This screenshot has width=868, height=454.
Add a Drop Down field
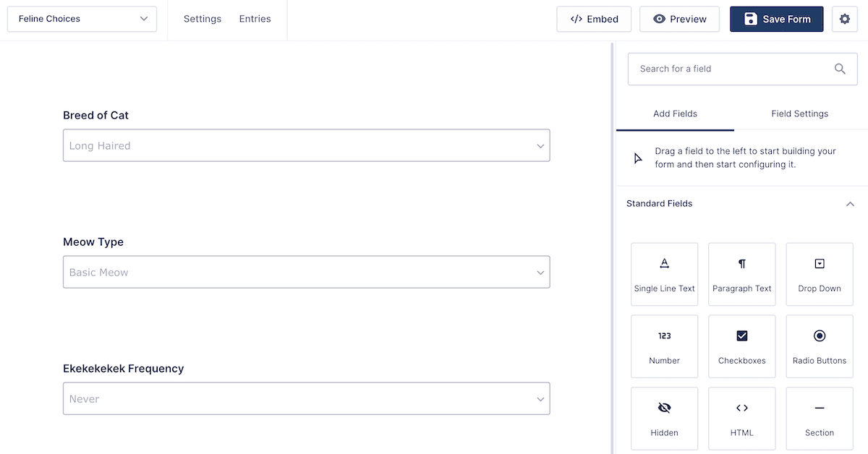point(820,274)
